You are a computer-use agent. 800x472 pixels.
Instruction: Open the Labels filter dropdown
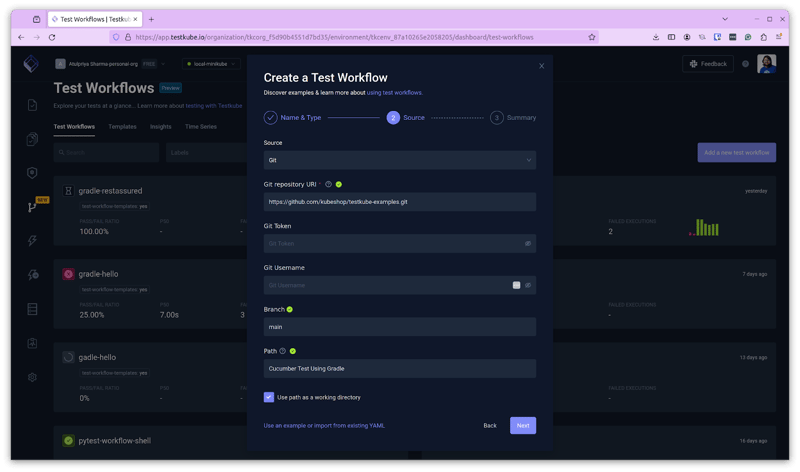206,153
